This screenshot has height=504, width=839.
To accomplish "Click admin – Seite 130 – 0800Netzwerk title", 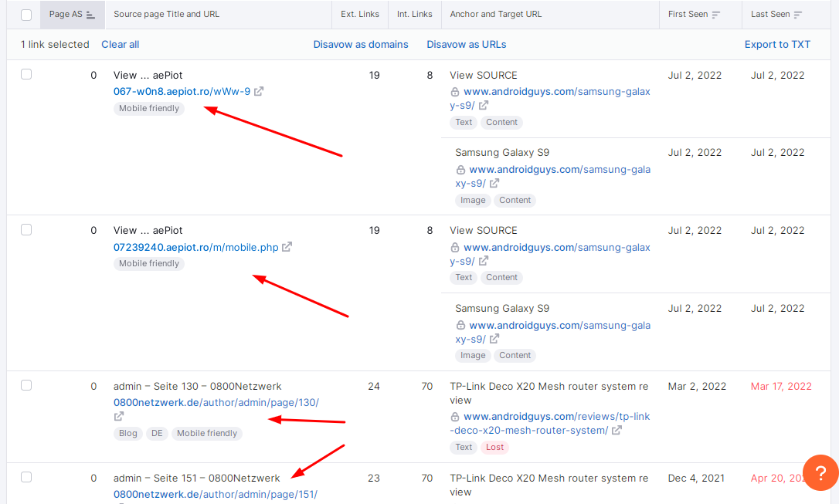I will point(197,387).
